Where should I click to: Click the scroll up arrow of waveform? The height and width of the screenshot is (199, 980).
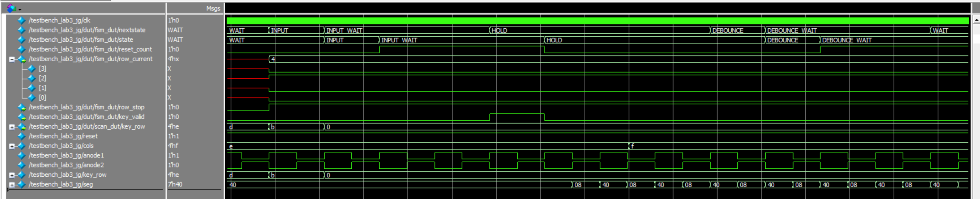pyautogui.click(x=975, y=19)
